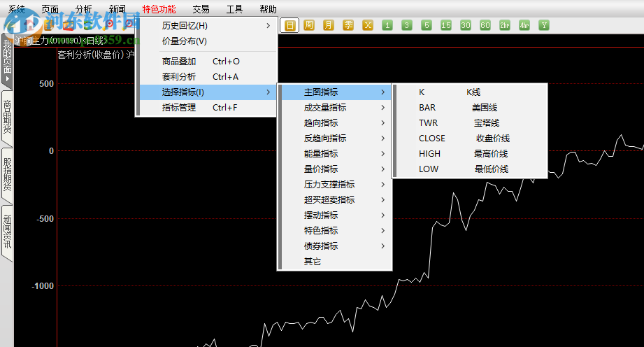Open the 工具 menu
The width and height of the screenshot is (644, 347).
[234, 9]
